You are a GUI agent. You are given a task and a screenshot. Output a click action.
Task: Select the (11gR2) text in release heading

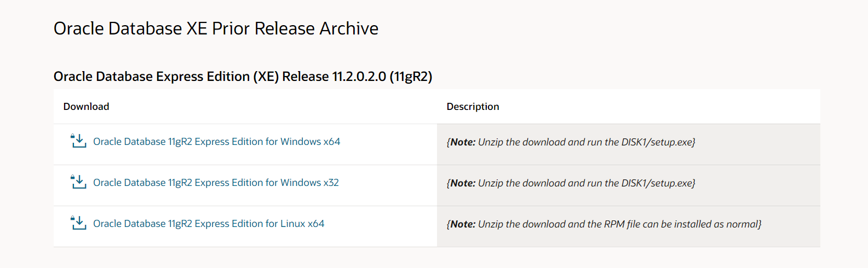click(411, 77)
